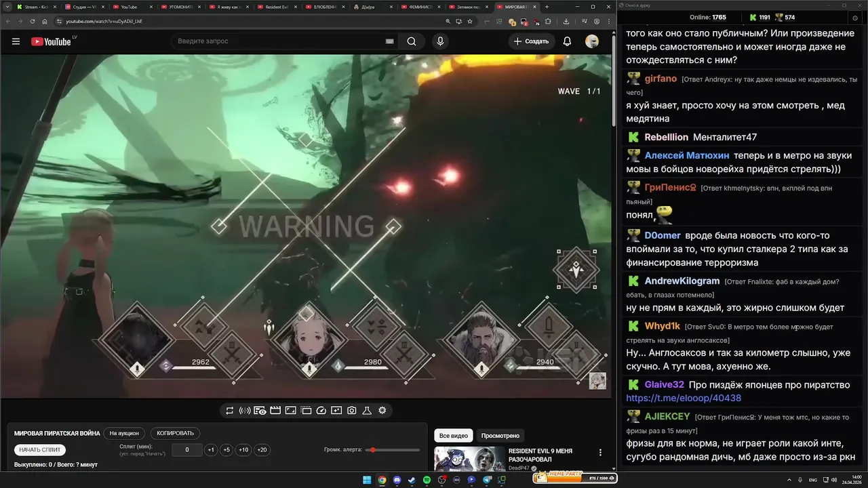Click the MEME PARTY progress widget
Image resolution: width=868 pixels, height=488 pixels.
574,477
